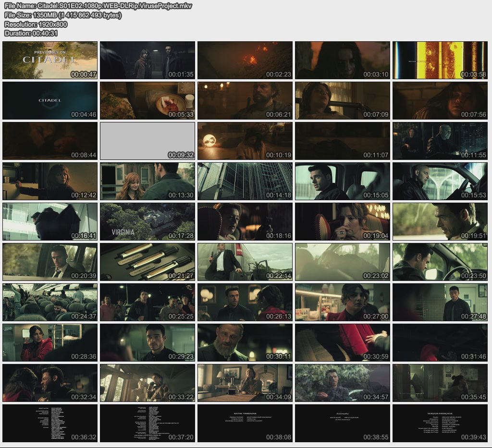
Task: Click the dark thumbnail at 00:08:44
Action: (x=50, y=141)
